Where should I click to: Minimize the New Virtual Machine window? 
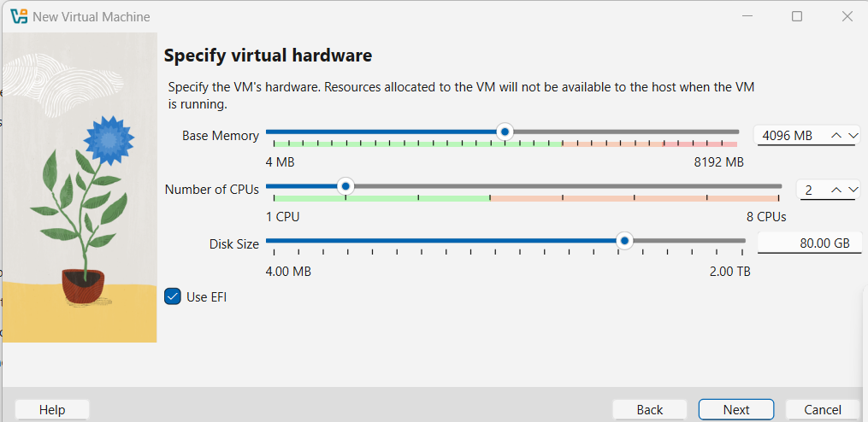pyautogui.click(x=747, y=16)
